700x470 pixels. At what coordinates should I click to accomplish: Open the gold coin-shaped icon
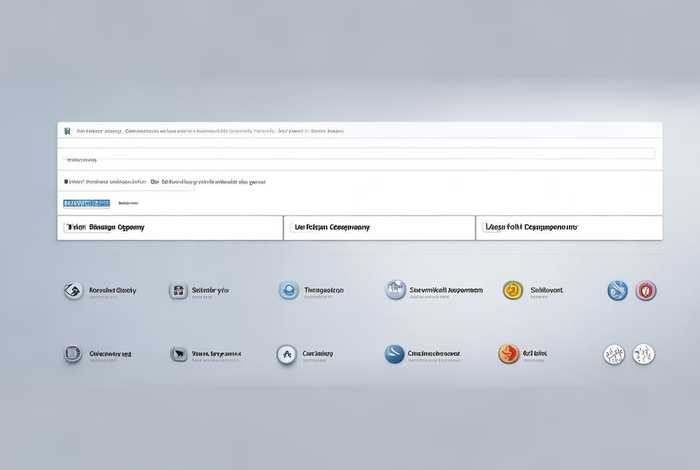click(513, 290)
